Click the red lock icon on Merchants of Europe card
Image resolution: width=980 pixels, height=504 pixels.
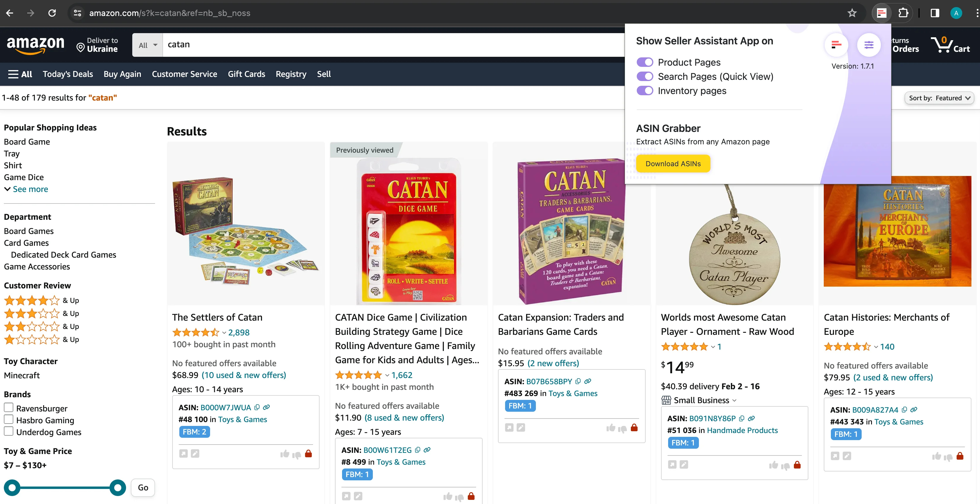point(960,456)
